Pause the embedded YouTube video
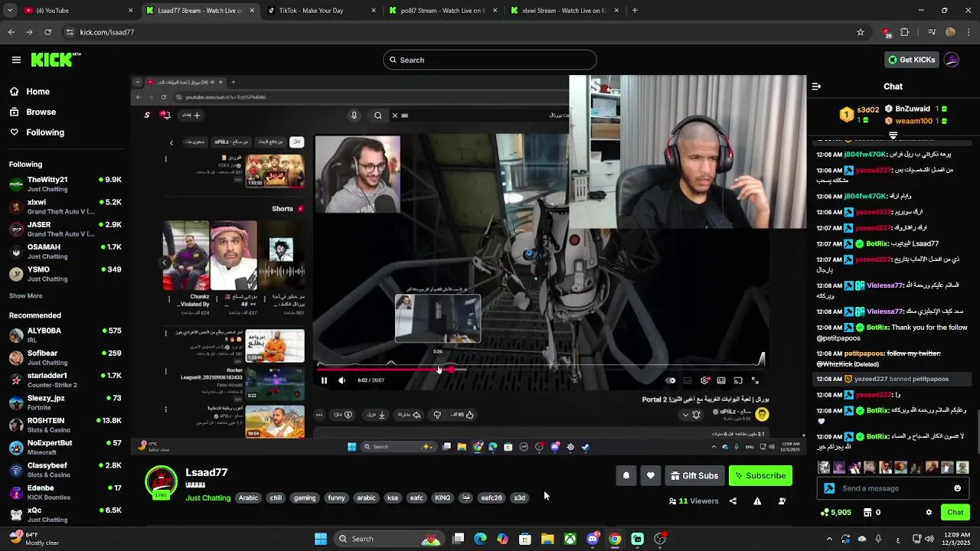980x551 pixels. [x=324, y=380]
